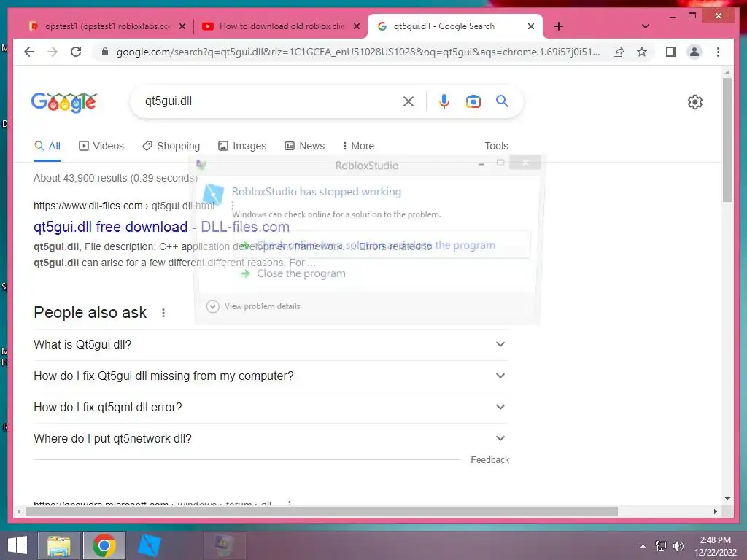Open People also ask options dots
The height and width of the screenshot is (560, 747).
point(163,313)
